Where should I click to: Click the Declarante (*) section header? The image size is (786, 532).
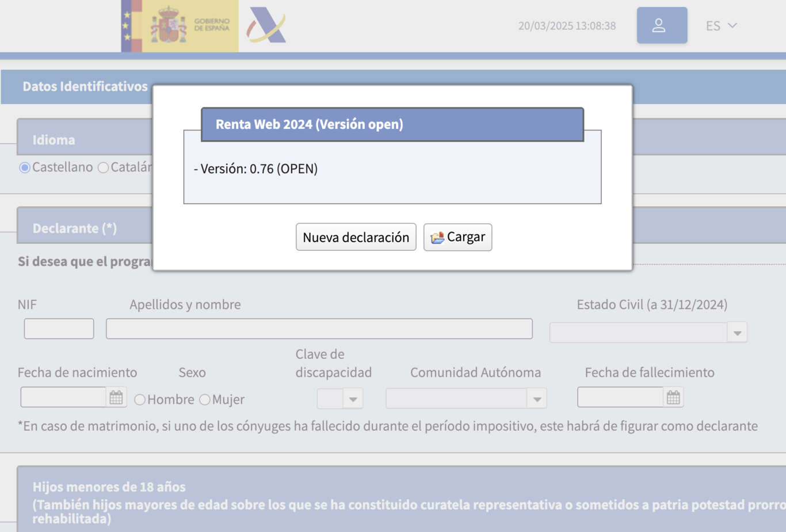[75, 228]
